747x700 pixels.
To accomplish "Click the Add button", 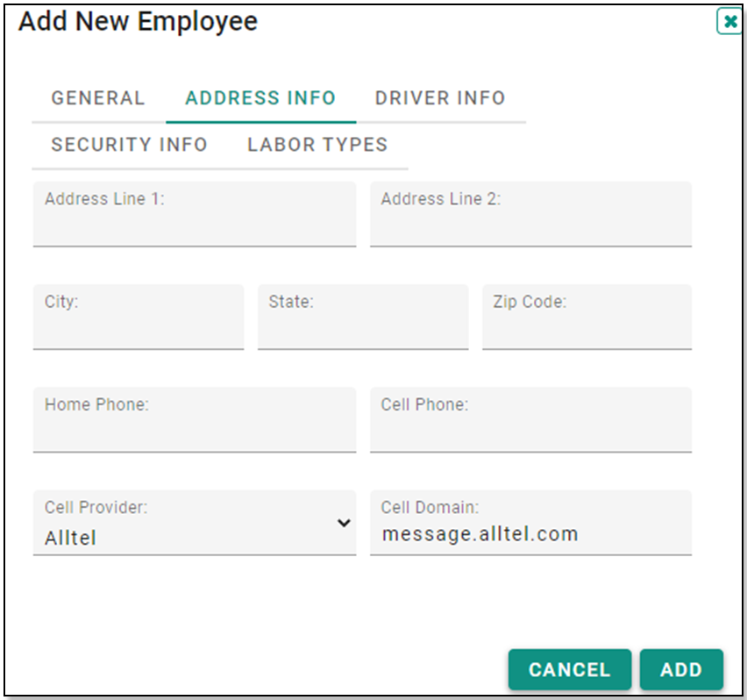I will pyautogui.click(x=681, y=669).
